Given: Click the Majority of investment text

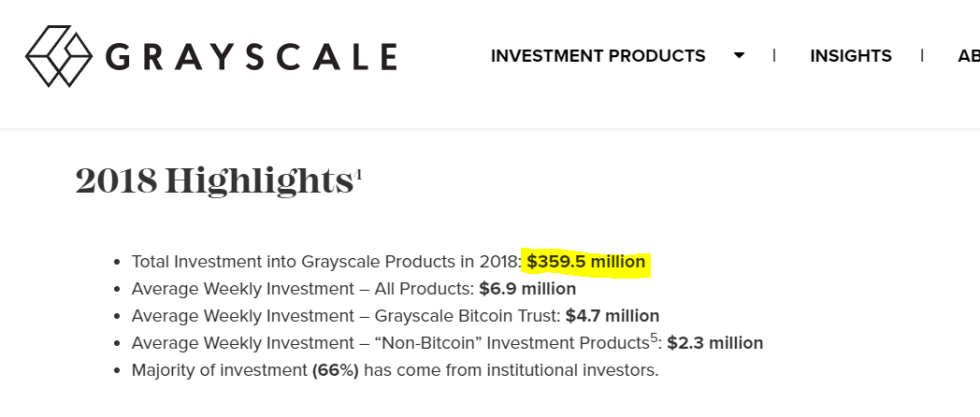Looking at the screenshot, I should 218,370.
